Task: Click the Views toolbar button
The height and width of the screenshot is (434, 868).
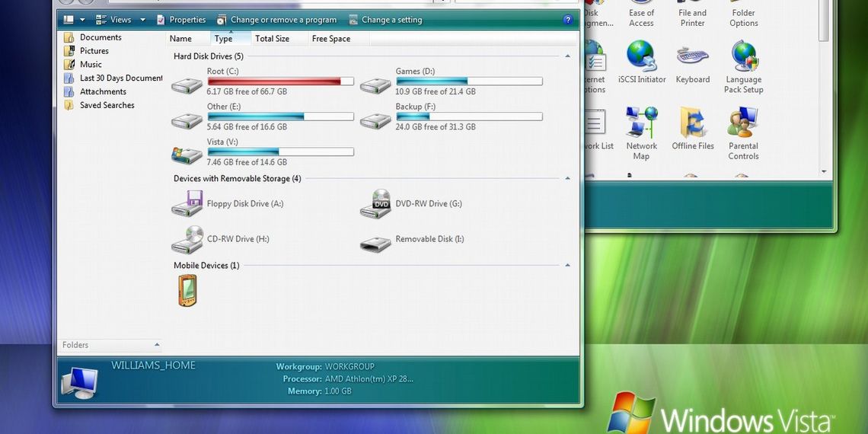Action: [113, 19]
